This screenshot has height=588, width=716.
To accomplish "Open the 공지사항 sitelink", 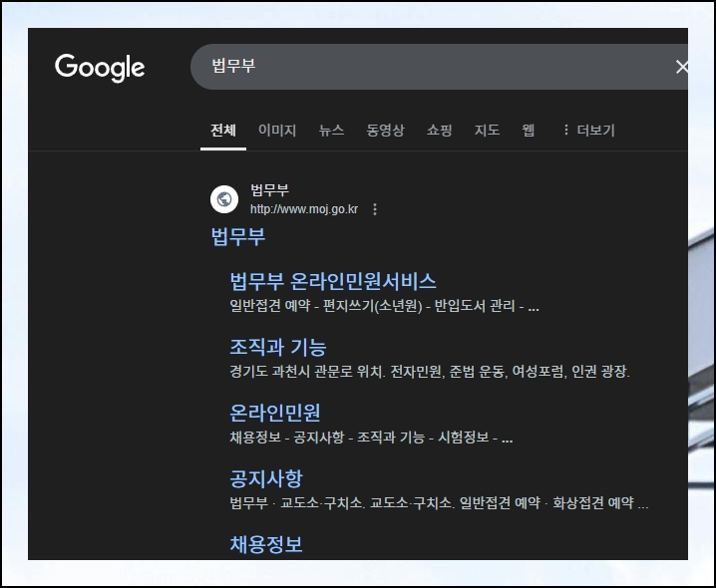I will click(x=266, y=478).
